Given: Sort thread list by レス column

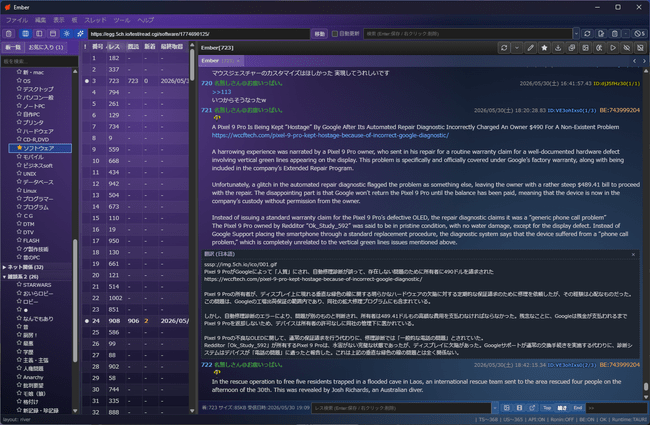Looking at the screenshot, I should point(114,47).
